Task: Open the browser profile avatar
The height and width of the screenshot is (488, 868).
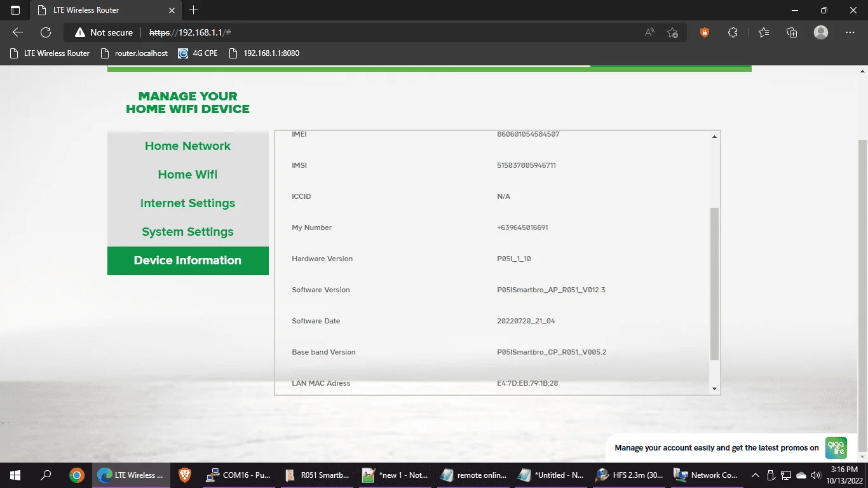Action: tap(821, 32)
